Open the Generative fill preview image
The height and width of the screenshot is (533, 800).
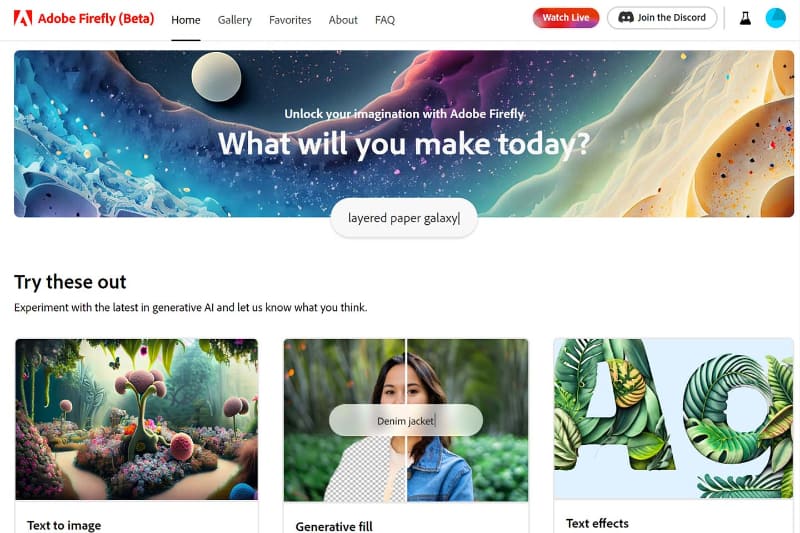tap(406, 420)
